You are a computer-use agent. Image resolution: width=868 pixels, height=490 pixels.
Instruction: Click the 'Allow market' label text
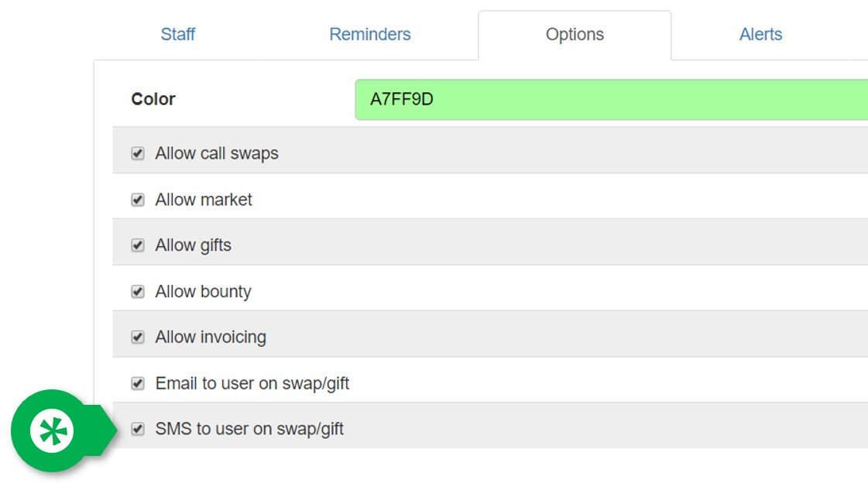pyautogui.click(x=203, y=199)
